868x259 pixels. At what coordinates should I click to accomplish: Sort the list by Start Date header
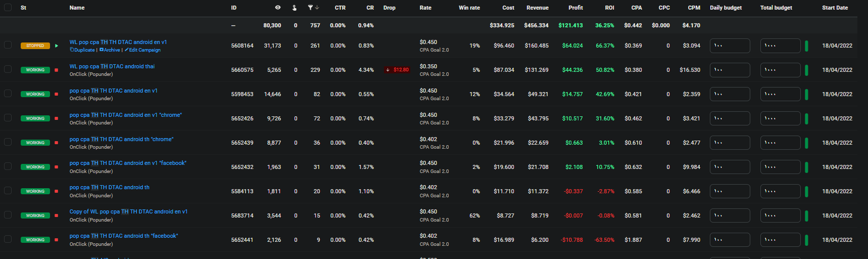pyautogui.click(x=835, y=8)
